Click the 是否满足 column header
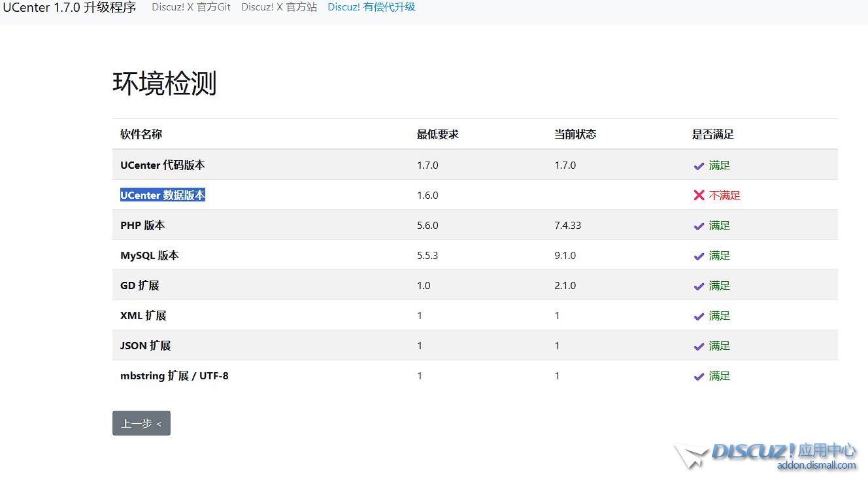The image size is (868, 482). tap(712, 134)
